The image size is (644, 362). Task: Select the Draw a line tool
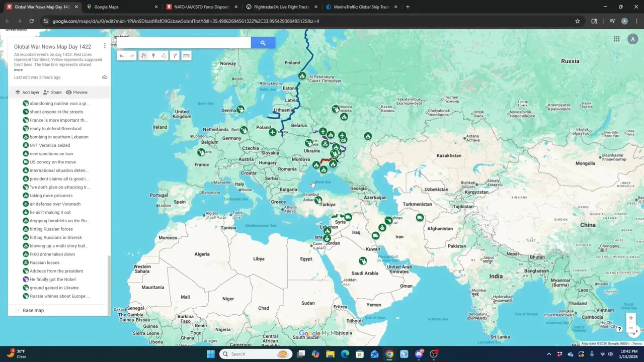164,56
